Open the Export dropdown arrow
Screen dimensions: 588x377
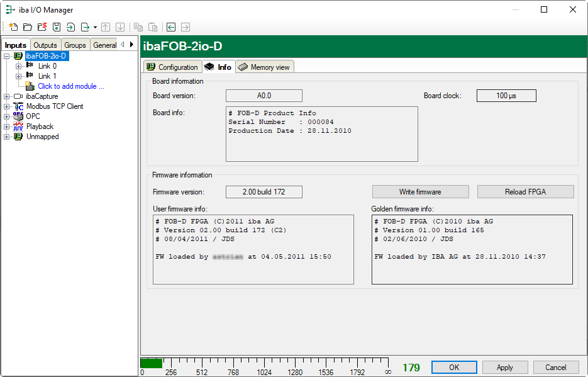pos(95,28)
